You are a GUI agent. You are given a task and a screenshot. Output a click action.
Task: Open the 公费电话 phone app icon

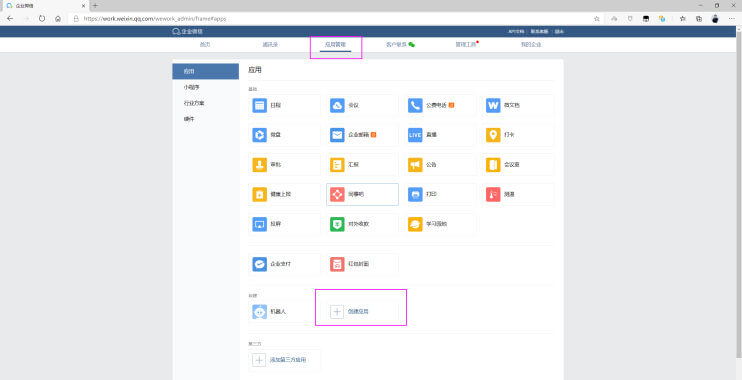point(415,105)
